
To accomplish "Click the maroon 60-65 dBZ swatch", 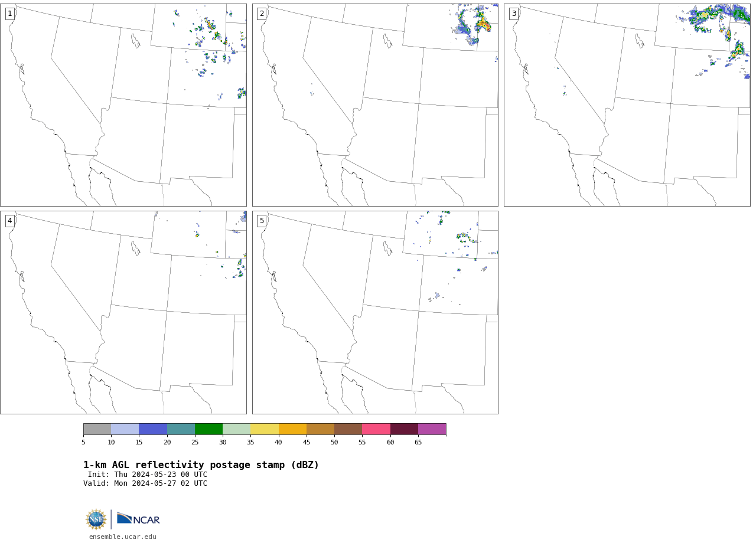I will click(x=404, y=429).
